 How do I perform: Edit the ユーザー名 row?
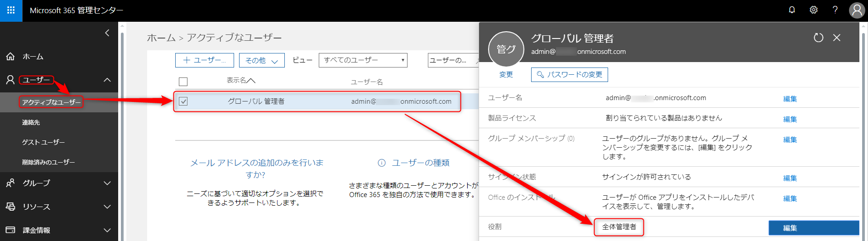pos(790,99)
